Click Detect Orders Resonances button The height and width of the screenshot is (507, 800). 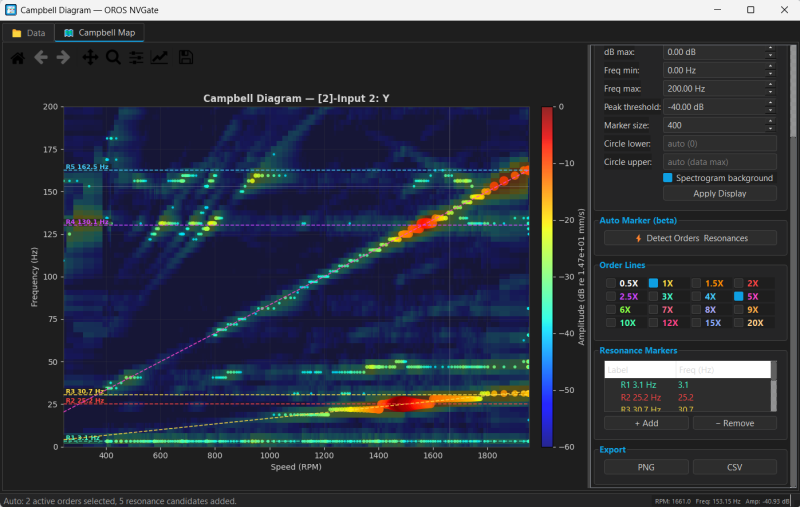[690, 238]
